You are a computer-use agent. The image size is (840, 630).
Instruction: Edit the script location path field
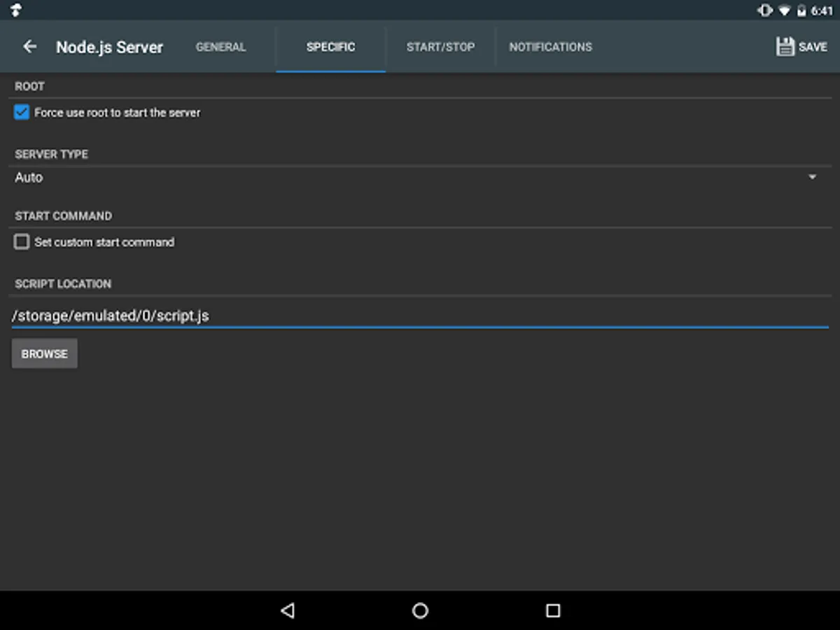[420, 316]
